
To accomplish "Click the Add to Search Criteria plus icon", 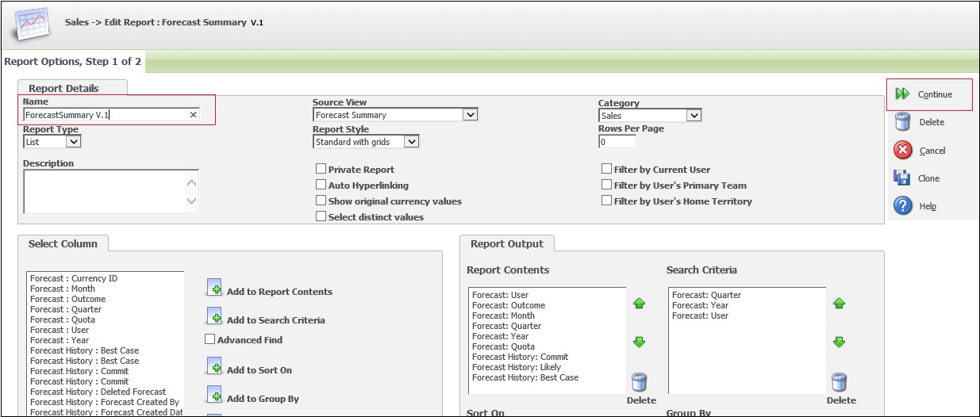I will coord(213,316).
